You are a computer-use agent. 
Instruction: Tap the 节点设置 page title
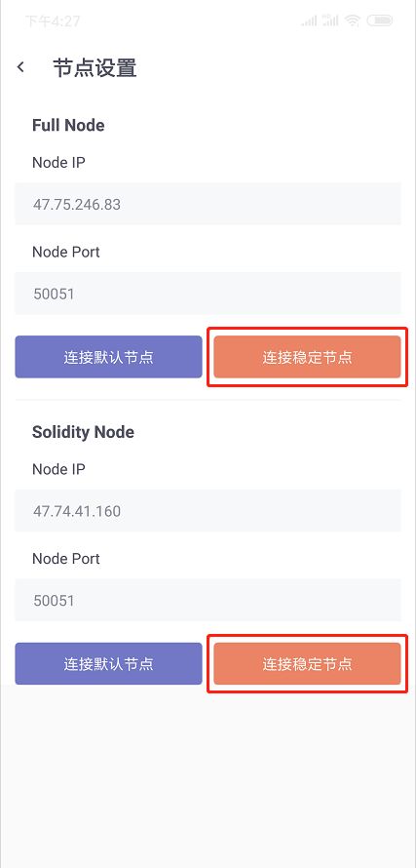(x=95, y=68)
